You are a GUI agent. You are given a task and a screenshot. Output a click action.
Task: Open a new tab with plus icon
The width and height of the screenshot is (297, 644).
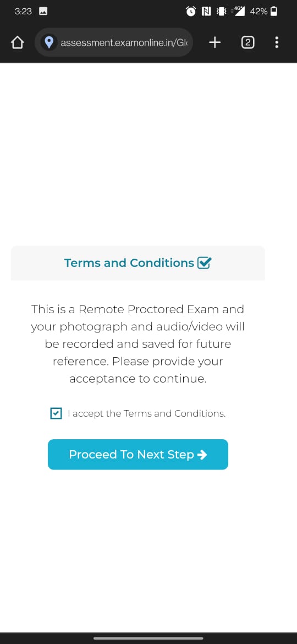(215, 42)
